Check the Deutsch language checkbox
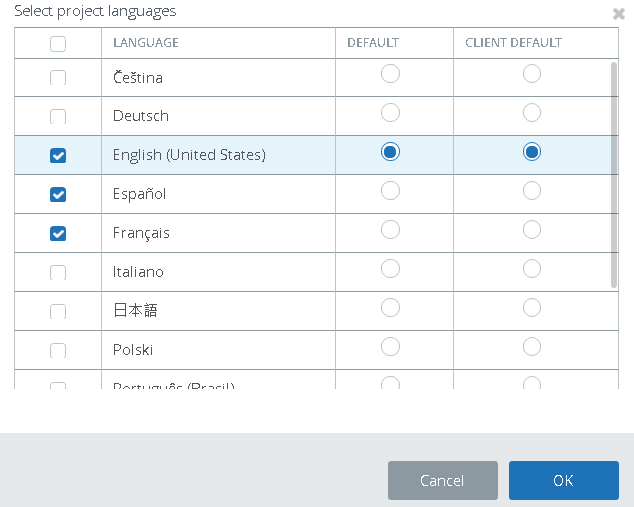Viewport: 634px width, 507px height. tap(58, 117)
